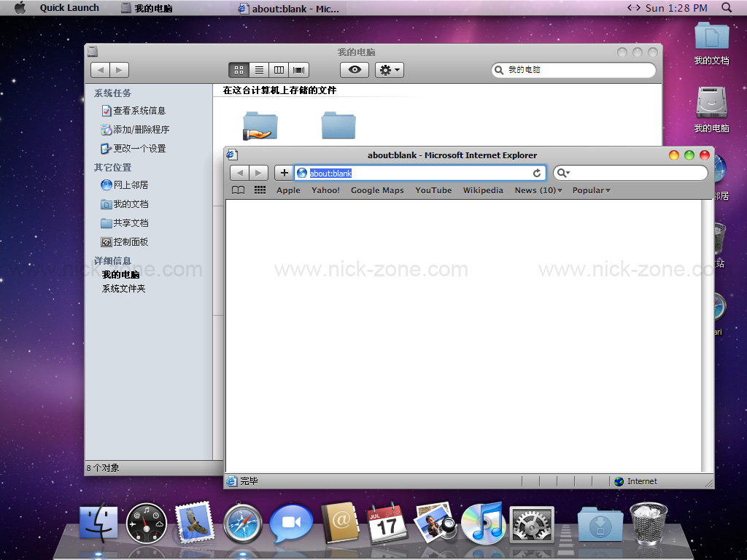Expand the News (10) bookmarks dropdown

click(x=538, y=190)
